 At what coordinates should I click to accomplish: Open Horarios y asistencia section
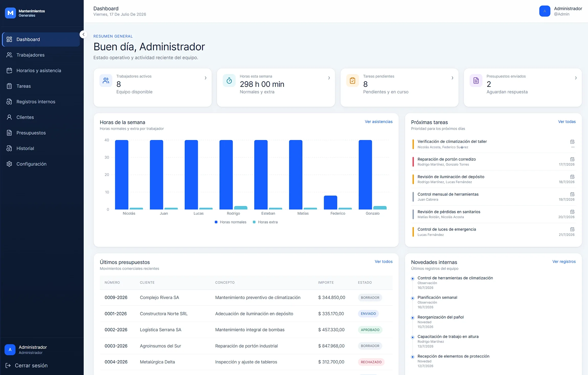(41, 71)
